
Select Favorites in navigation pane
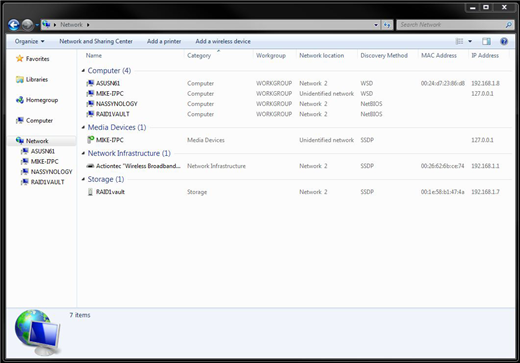tap(33, 59)
